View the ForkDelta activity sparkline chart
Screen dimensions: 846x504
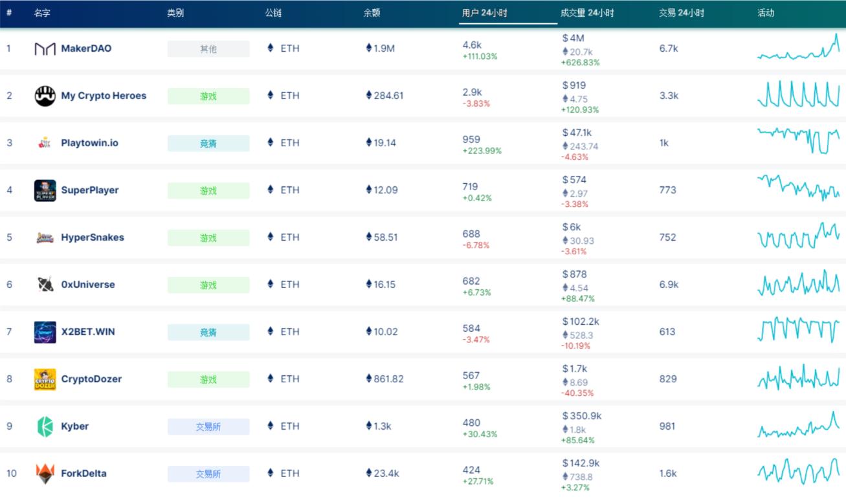pyautogui.click(x=799, y=472)
